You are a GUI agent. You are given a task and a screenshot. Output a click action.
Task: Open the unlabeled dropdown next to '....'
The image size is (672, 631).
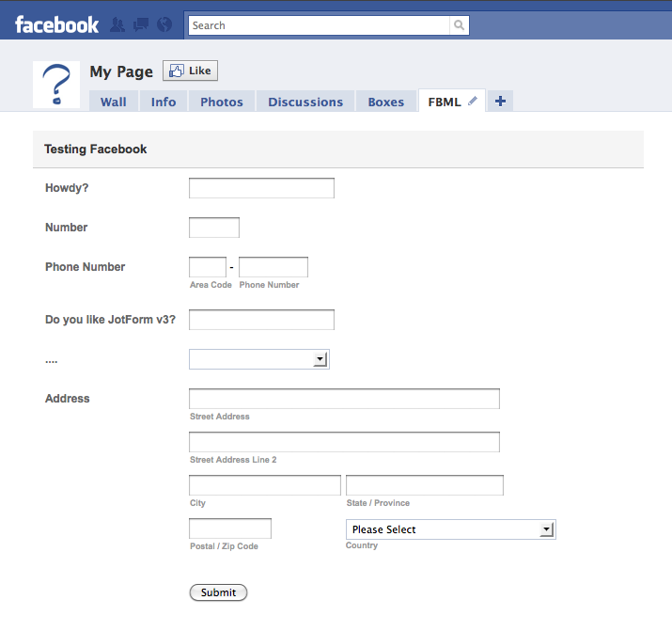tap(259, 359)
